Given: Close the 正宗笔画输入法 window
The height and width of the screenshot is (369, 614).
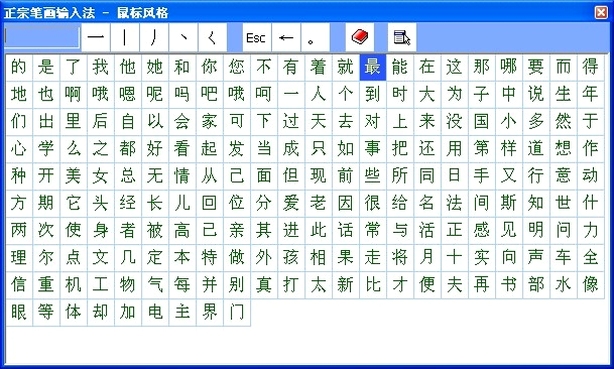Looking at the screenshot, I should pos(601,12).
